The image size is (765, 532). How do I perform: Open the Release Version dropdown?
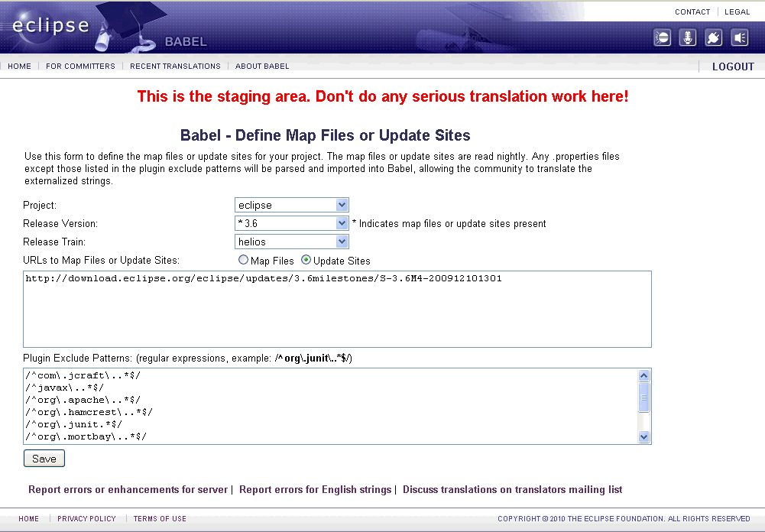(292, 223)
